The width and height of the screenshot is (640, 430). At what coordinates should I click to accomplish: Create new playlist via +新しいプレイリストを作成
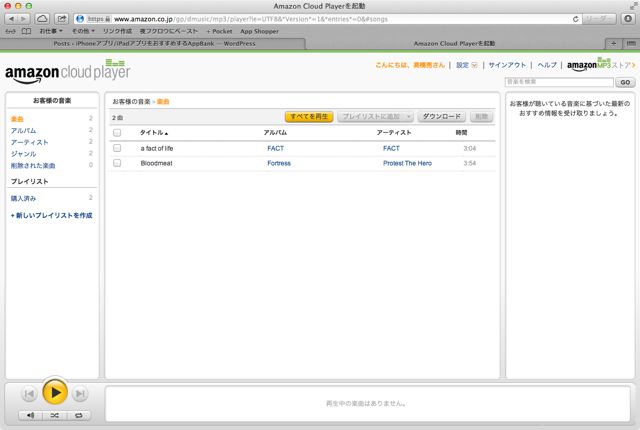(51, 215)
